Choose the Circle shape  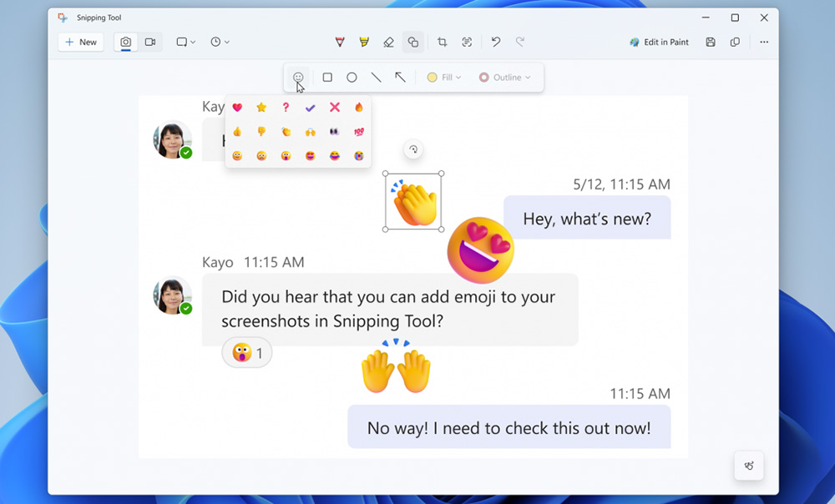[352, 78]
